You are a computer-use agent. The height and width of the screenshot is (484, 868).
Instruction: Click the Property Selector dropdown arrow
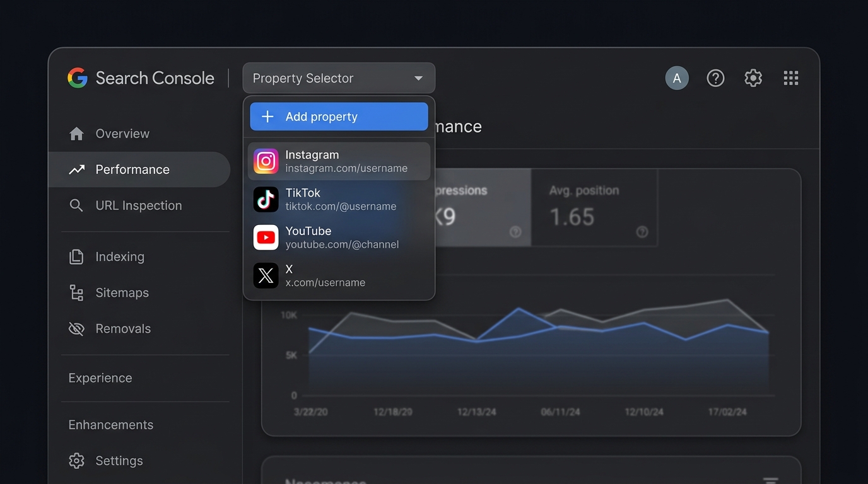(418, 78)
